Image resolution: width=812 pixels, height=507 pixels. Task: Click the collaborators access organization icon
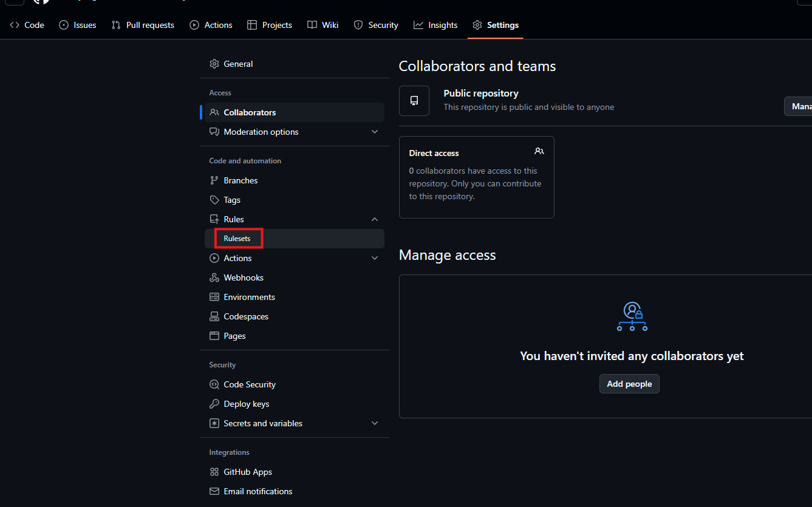pyautogui.click(x=632, y=316)
